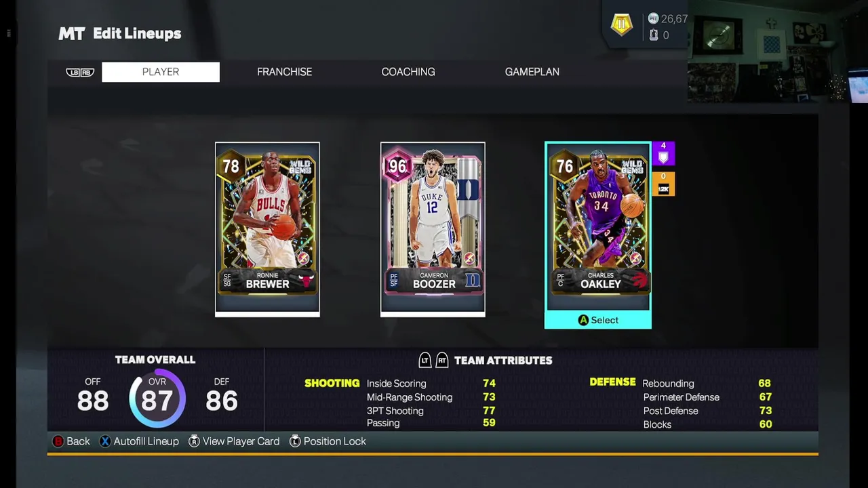The width and height of the screenshot is (868, 488).
Task: Click the OFF 88 rating
Action: (93, 396)
